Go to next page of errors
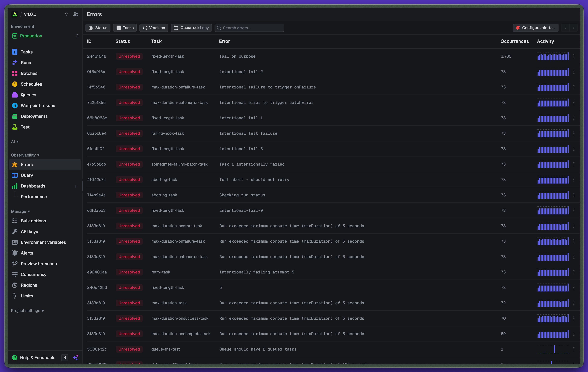588x372 pixels. coord(574,28)
